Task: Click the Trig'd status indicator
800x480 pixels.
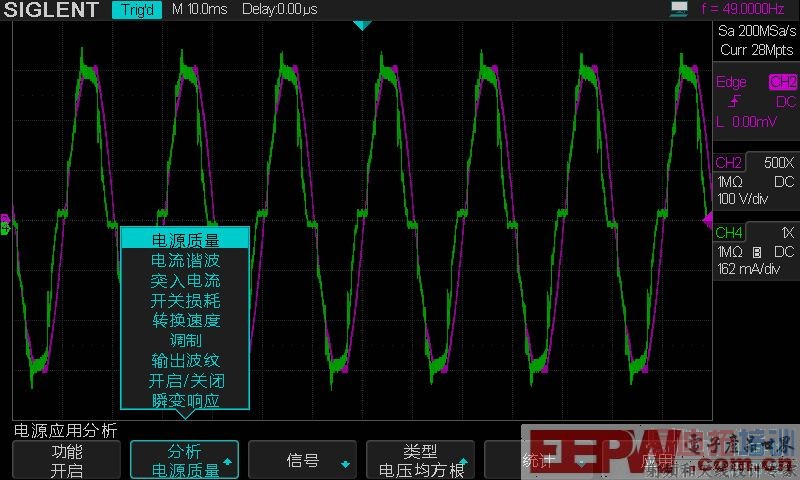Action: (x=137, y=9)
